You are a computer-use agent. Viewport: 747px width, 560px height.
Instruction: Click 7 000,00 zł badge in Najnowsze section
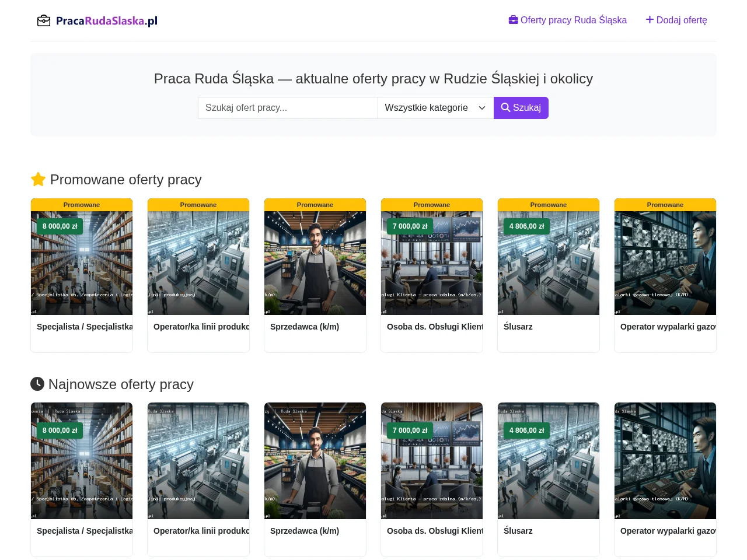click(x=410, y=430)
